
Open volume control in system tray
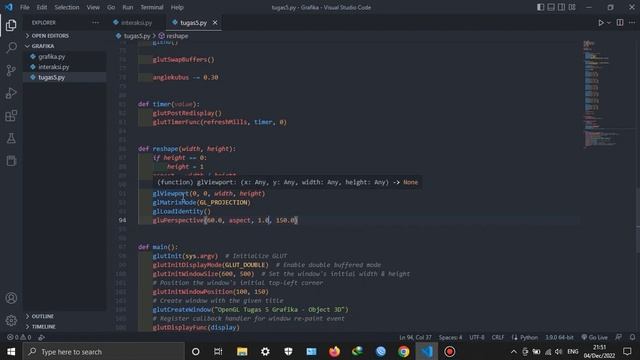(558, 352)
